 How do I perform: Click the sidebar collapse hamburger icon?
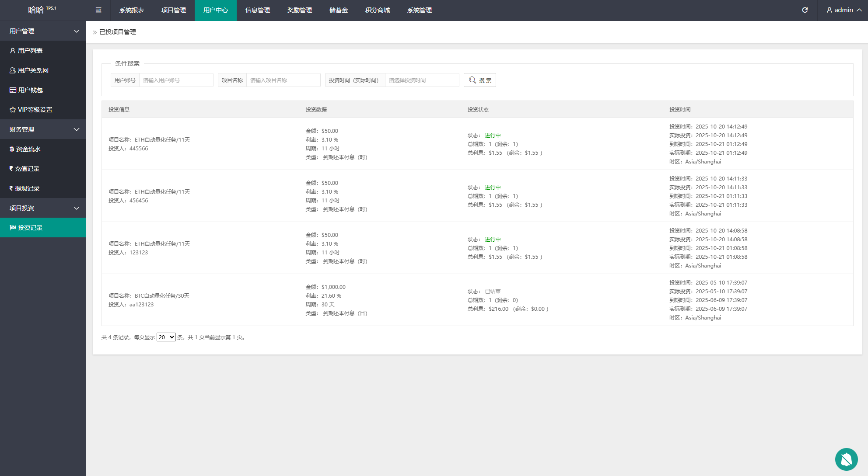pyautogui.click(x=98, y=10)
